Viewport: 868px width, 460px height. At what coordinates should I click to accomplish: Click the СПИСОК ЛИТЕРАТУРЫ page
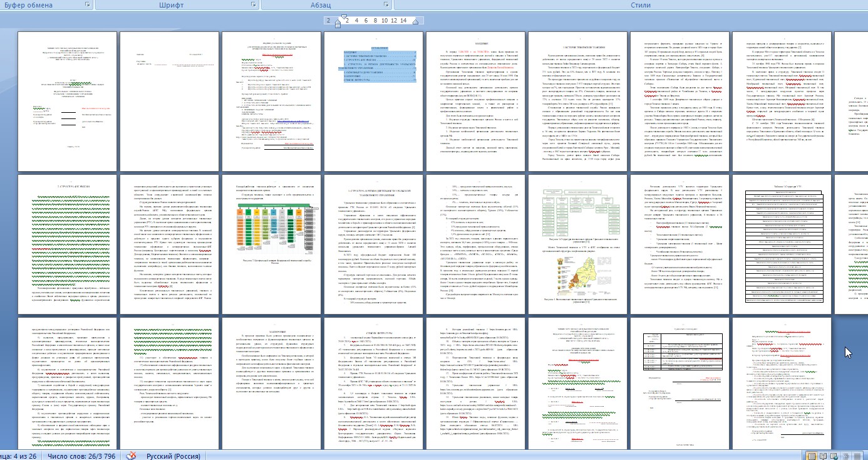375,384
